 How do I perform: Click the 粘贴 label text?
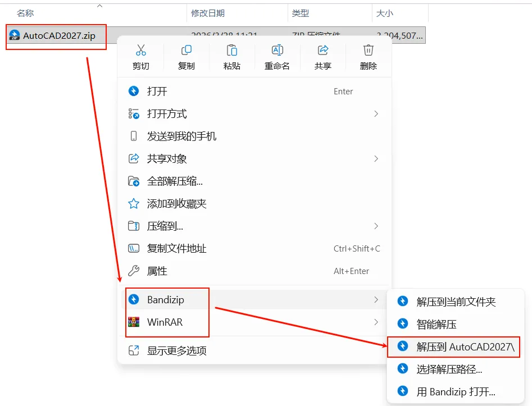[x=232, y=66]
